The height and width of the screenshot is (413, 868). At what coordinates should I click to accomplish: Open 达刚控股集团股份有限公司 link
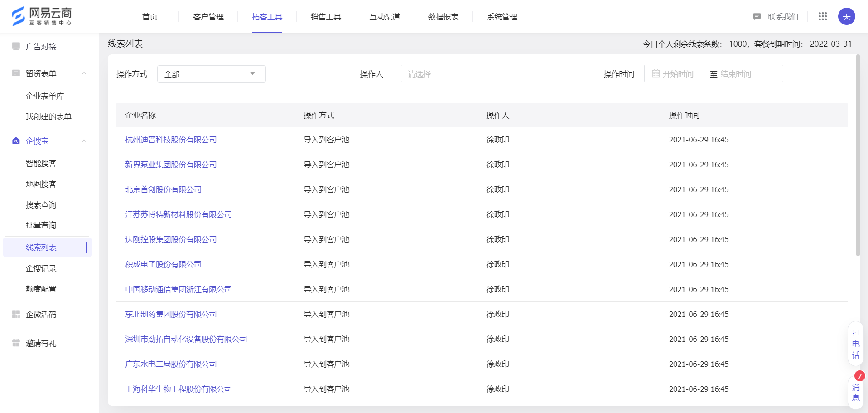click(x=171, y=239)
